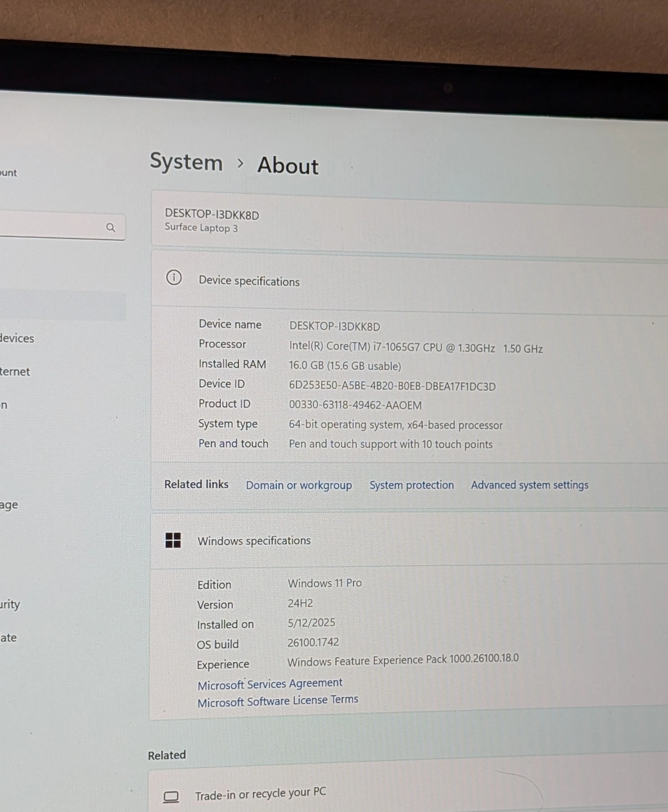Open System protection settings
This screenshot has width=668, height=812.
pyautogui.click(x=412, y=485)
